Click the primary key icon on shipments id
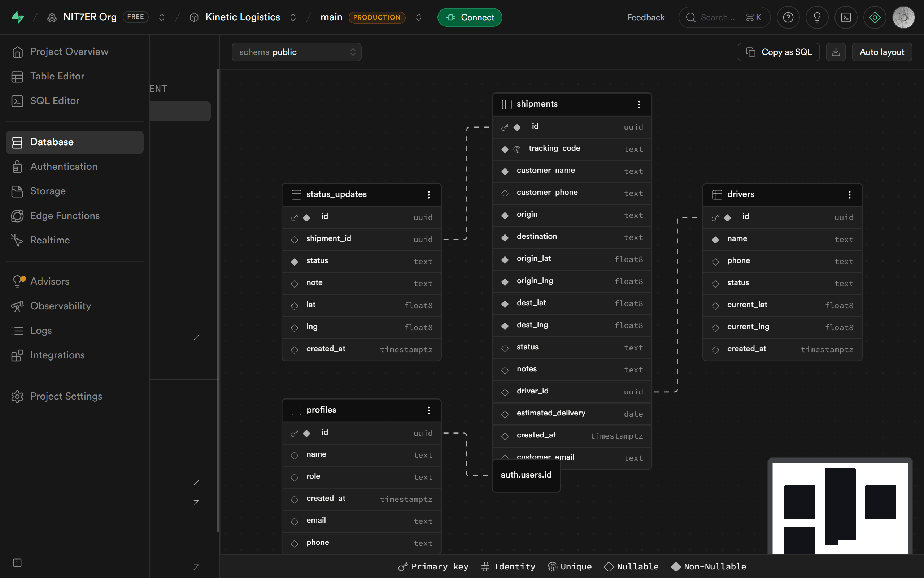The width and height of the screenshot is (924, 578). click(x=505, y=127)
